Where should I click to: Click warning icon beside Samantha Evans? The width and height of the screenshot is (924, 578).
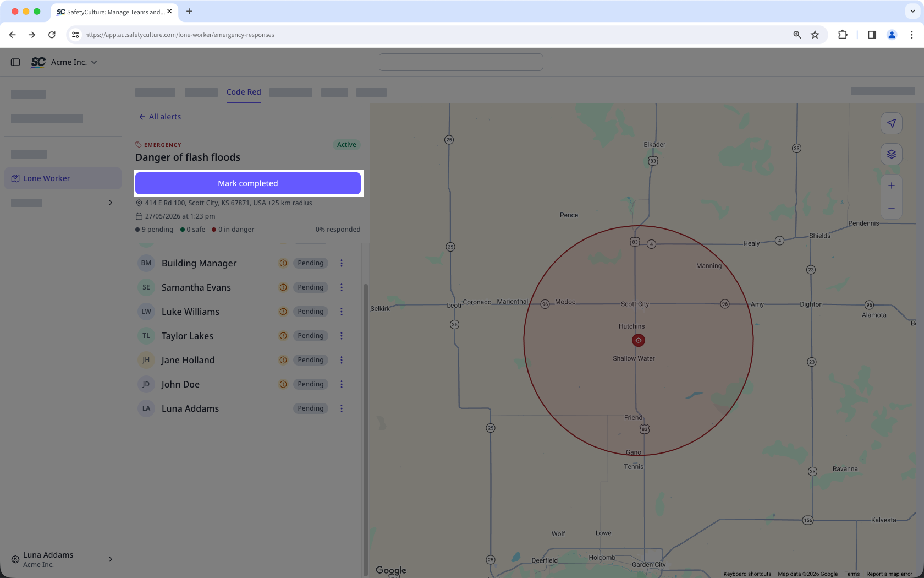pos(283,287)
